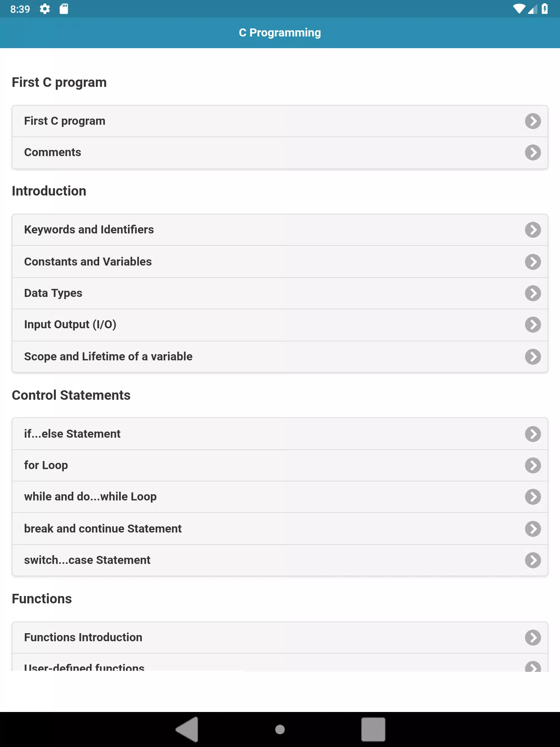Open the Constants and Variables topic

(x=280, y=262)
